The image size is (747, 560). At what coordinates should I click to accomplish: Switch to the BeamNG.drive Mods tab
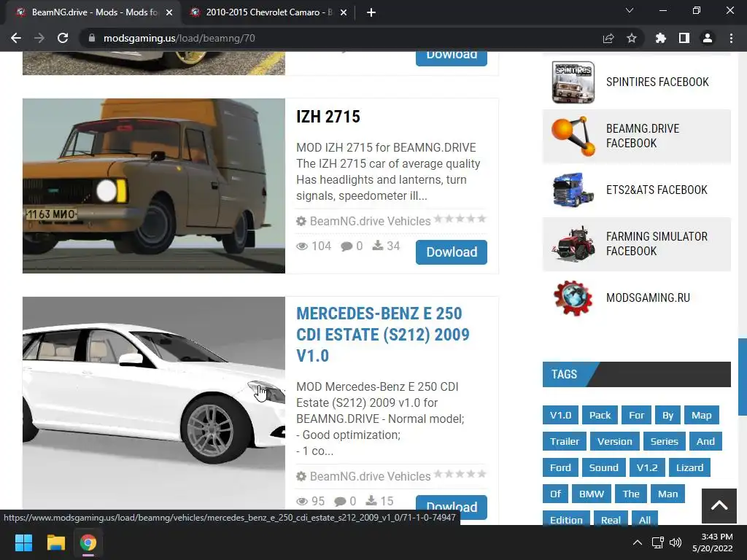93,13
